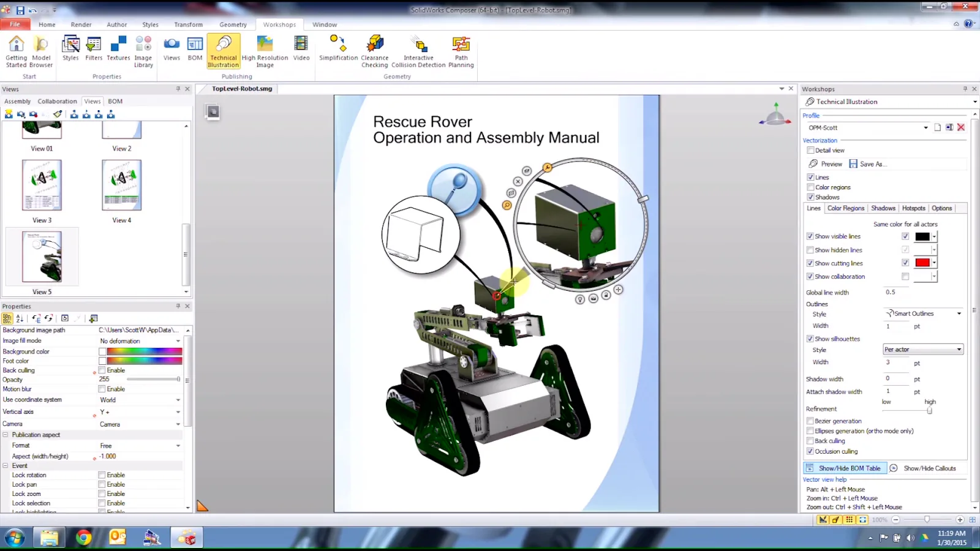Screen dimensions: 980x551
Task: Click the Preview magnifier icon
Action: point(813,163)
